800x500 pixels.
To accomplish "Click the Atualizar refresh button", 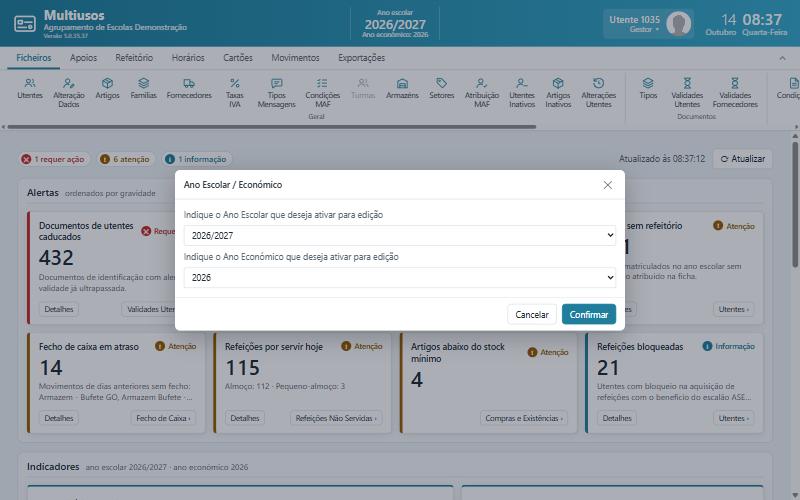I will [x=742, y=159].
